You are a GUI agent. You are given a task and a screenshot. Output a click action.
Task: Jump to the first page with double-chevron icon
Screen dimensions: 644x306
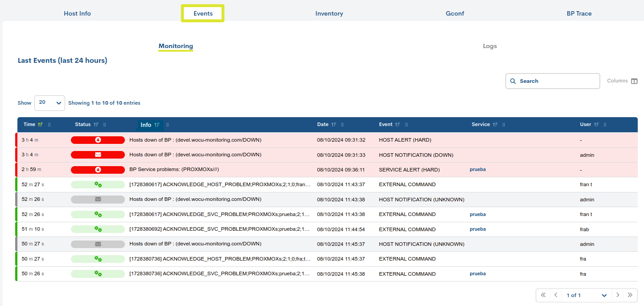(x=543, y=295)
